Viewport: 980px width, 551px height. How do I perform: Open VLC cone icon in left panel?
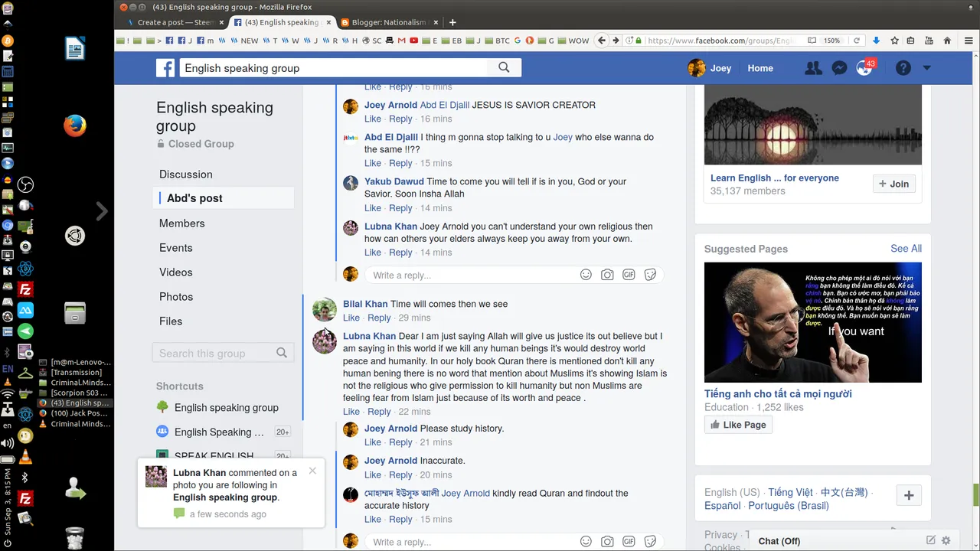(25, 458)
